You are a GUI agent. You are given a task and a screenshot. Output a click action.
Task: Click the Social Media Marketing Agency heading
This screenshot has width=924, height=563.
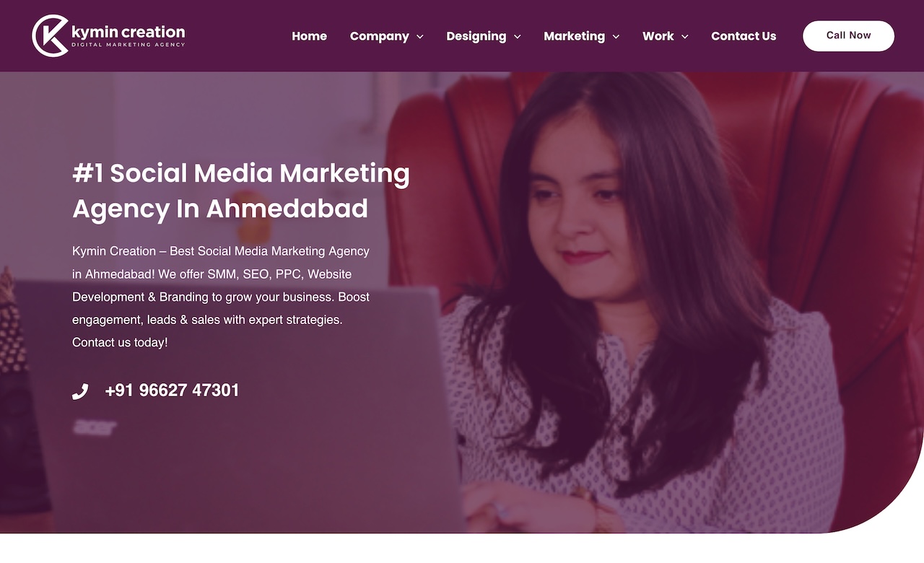click(241, 191)
